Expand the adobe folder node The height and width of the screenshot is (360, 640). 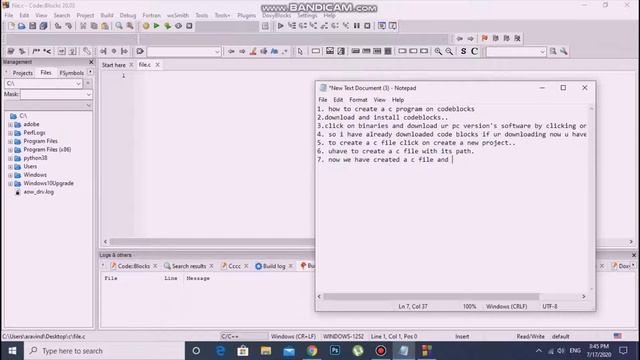(x=10, y=124)
